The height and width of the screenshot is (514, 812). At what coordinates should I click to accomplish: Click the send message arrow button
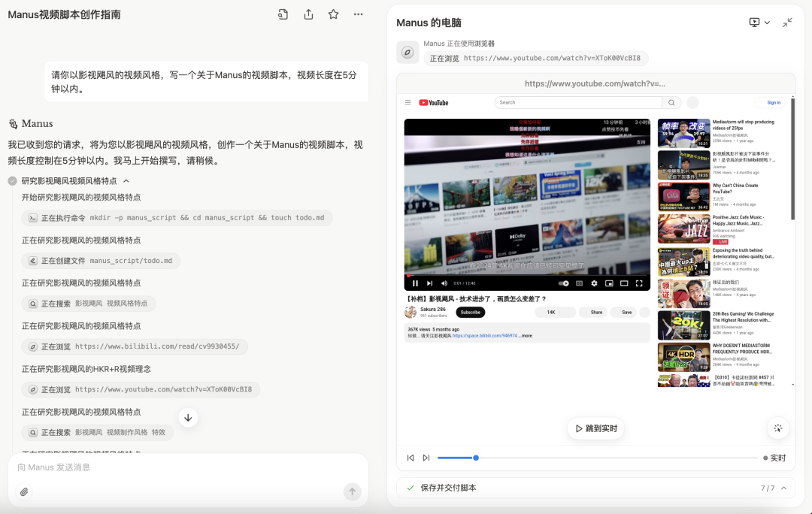click(x=352, y=491)
